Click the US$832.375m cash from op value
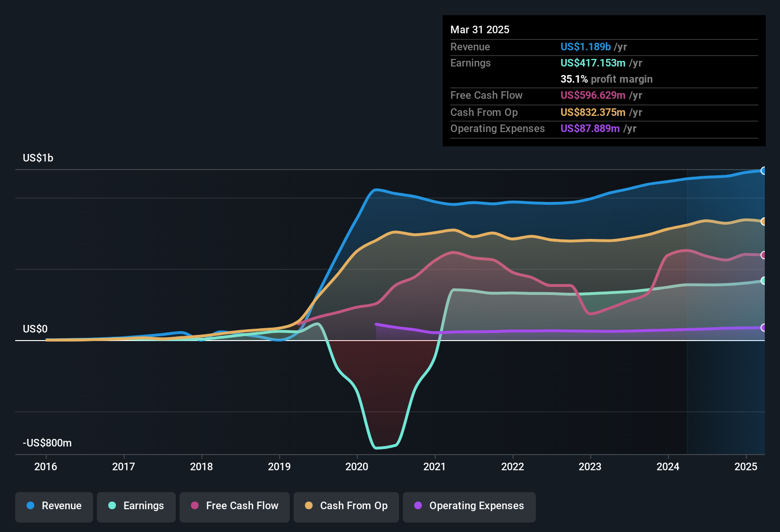 (x=593, y=113)
